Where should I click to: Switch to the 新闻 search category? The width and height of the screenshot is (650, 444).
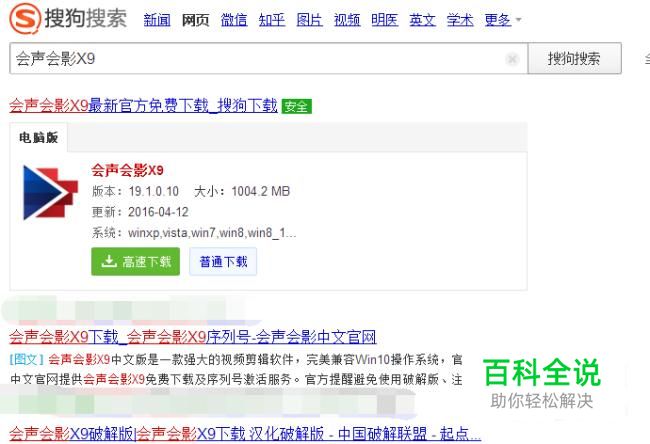[x=157, y=19]
